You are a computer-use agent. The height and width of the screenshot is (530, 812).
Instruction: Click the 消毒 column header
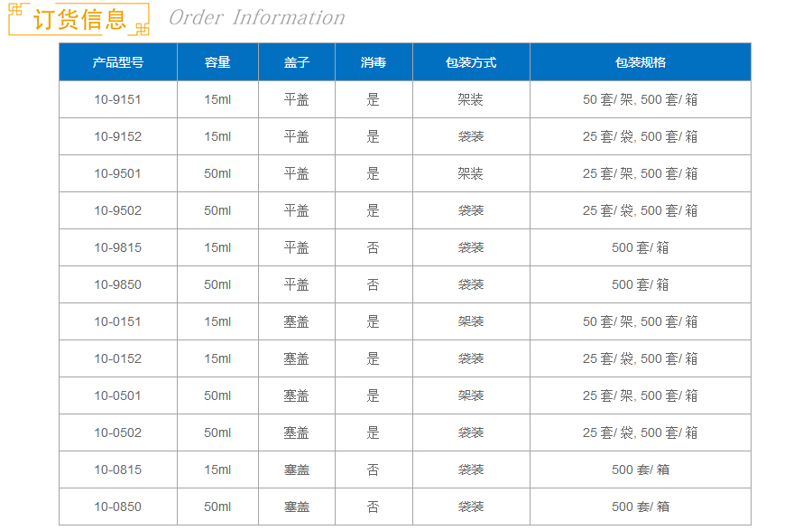pos(374,62)
